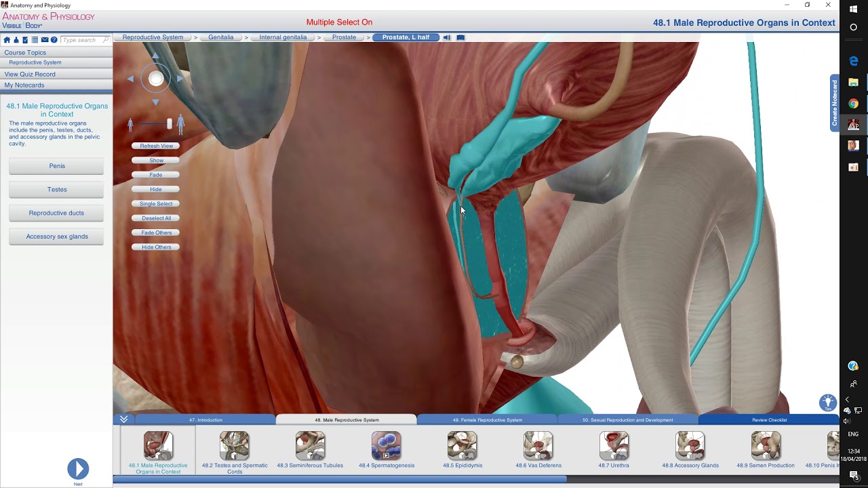Image resolution: width=868 pixels, height=488 pixels.
Task: Select Prostate, L half breadcrumb
Action: (x=406, y=37)
